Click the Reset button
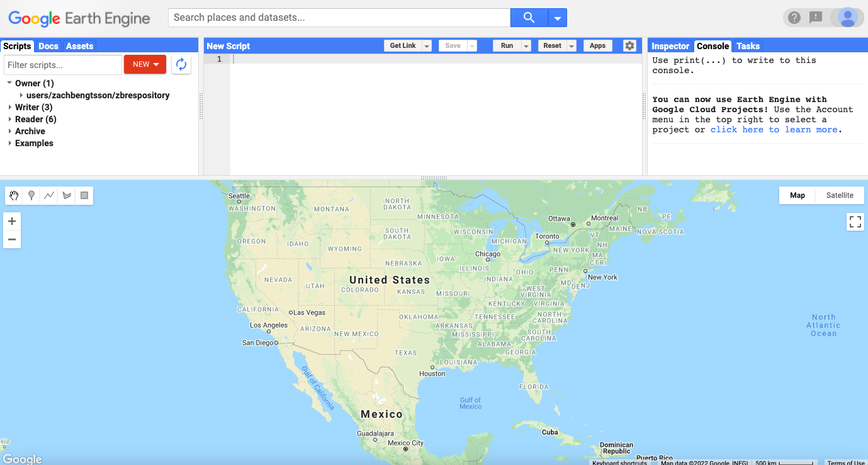Screen dimensions: 868x465 (552, 46)
